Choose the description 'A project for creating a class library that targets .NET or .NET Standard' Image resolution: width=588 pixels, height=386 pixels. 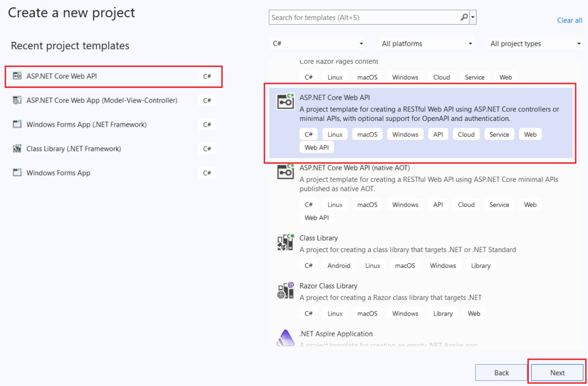coord(408,249)
